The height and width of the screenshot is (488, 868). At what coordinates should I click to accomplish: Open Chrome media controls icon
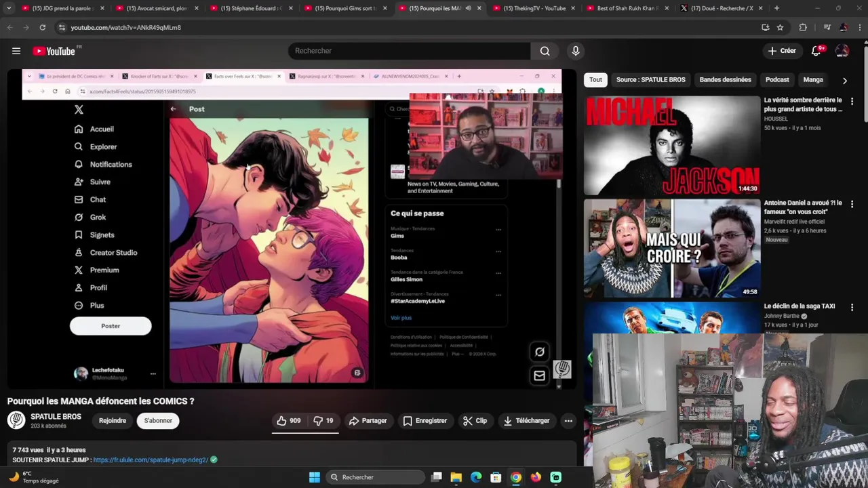(827, 27)
